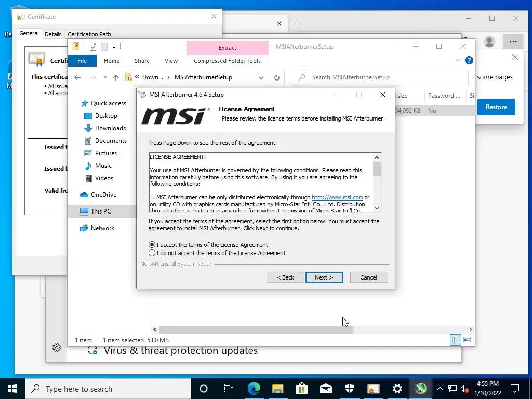Image resolution: width=532 pixels, height=399 pixels.
Task: Open the Windows Start menu
Action: click(12, 389)
